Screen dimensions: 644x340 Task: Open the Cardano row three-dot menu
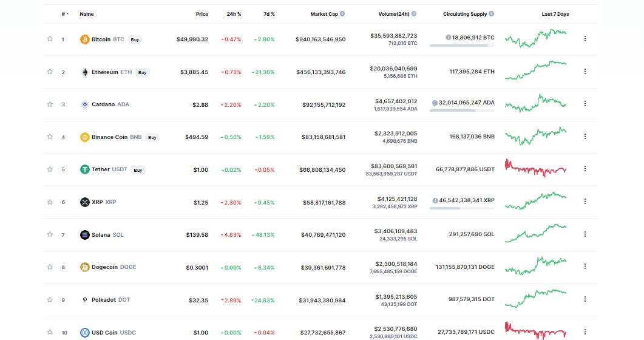coord(585,104)
